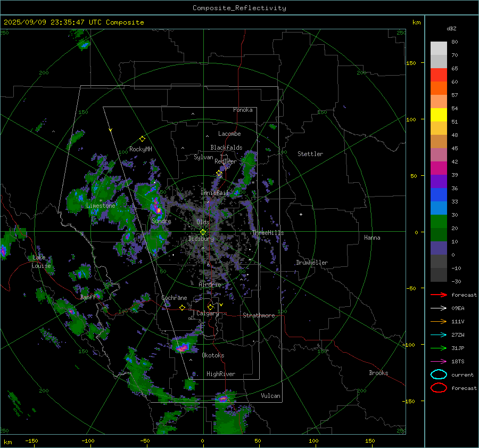479x448 pixels.
Task: Click the Lake Louise label
Action: [x=41, y=262]
